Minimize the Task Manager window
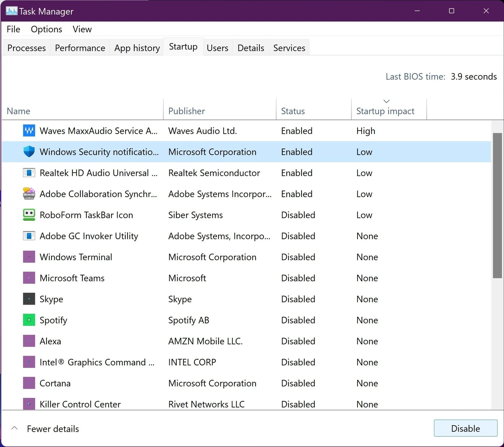This screenshot has height=447, width=504. tap(417, 11)
